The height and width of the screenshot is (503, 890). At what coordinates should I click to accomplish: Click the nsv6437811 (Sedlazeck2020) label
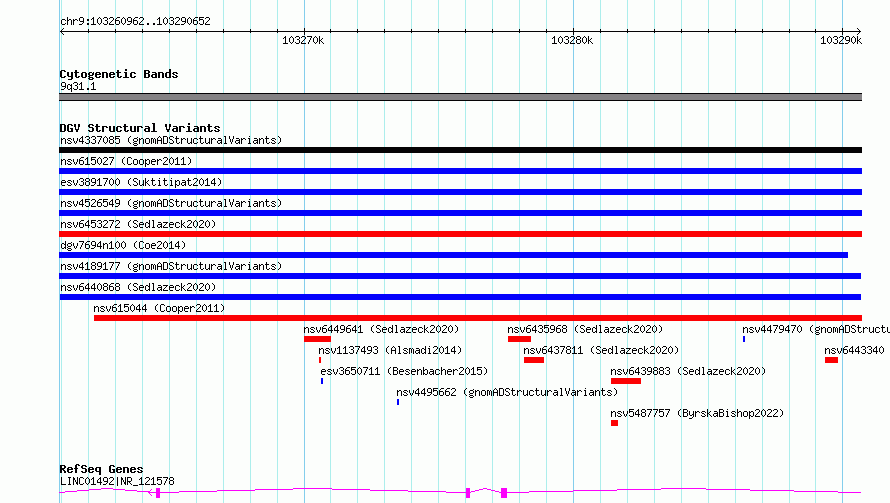click(x=601, y=350)
